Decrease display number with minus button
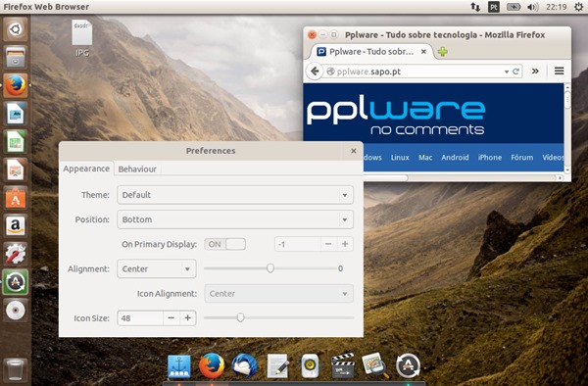588x386 pixels. (328, 244)
